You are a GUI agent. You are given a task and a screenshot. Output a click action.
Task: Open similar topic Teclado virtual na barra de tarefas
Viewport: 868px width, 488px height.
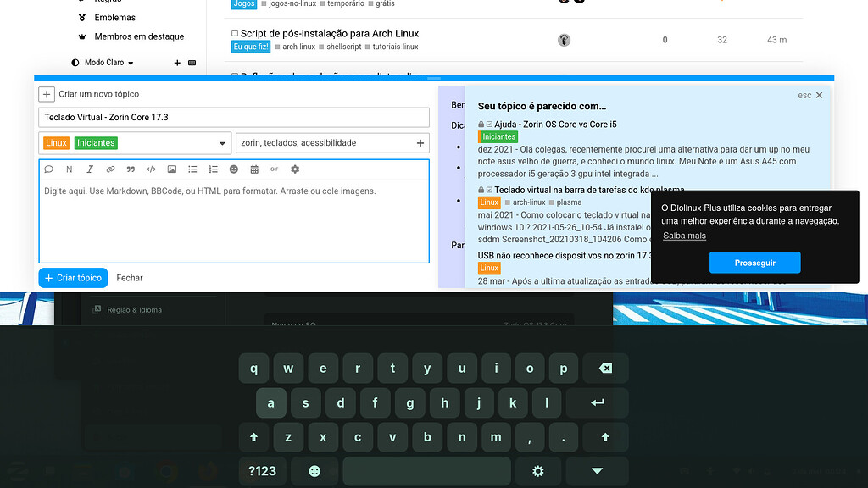[589, 190]
